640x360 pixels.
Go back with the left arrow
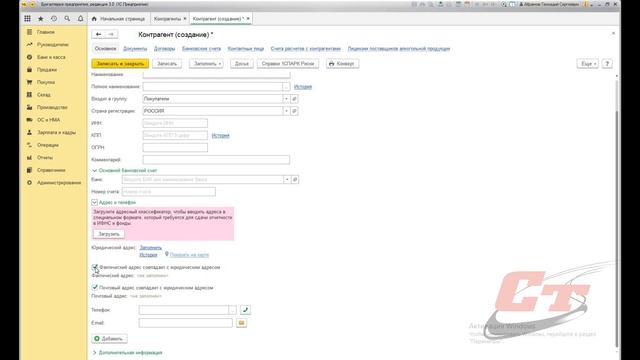point(98,34)
